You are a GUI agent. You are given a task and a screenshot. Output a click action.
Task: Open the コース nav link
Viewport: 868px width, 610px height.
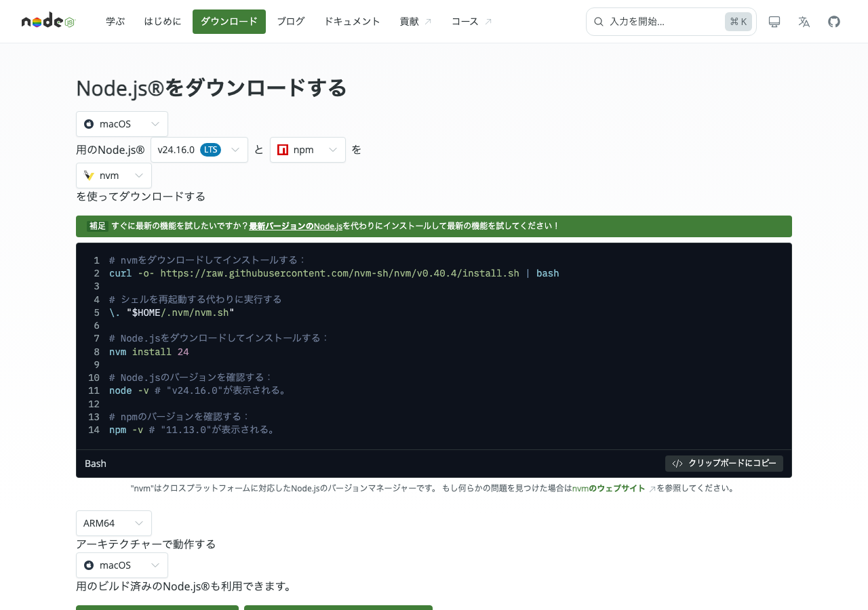tap(472, 22)
